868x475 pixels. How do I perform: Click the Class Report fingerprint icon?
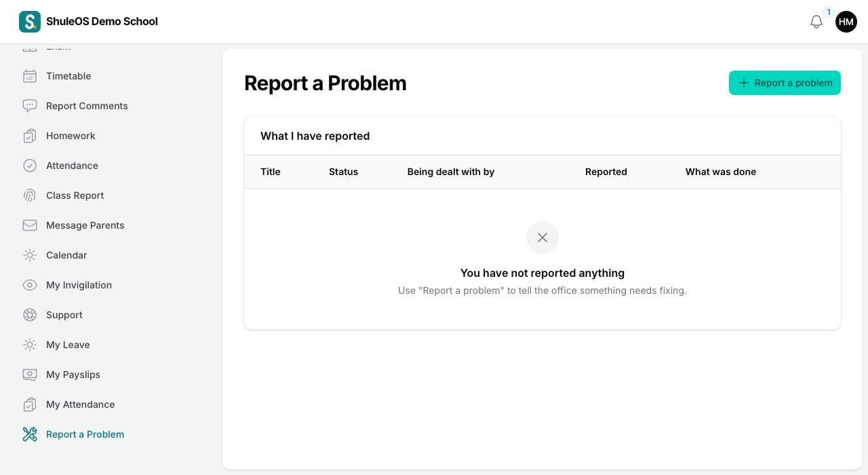coord(30,195)
